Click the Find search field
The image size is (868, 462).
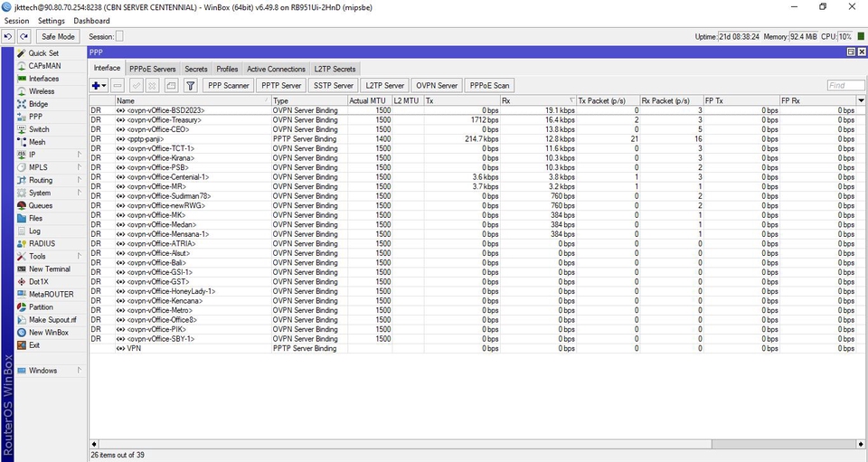click(846, 85)
